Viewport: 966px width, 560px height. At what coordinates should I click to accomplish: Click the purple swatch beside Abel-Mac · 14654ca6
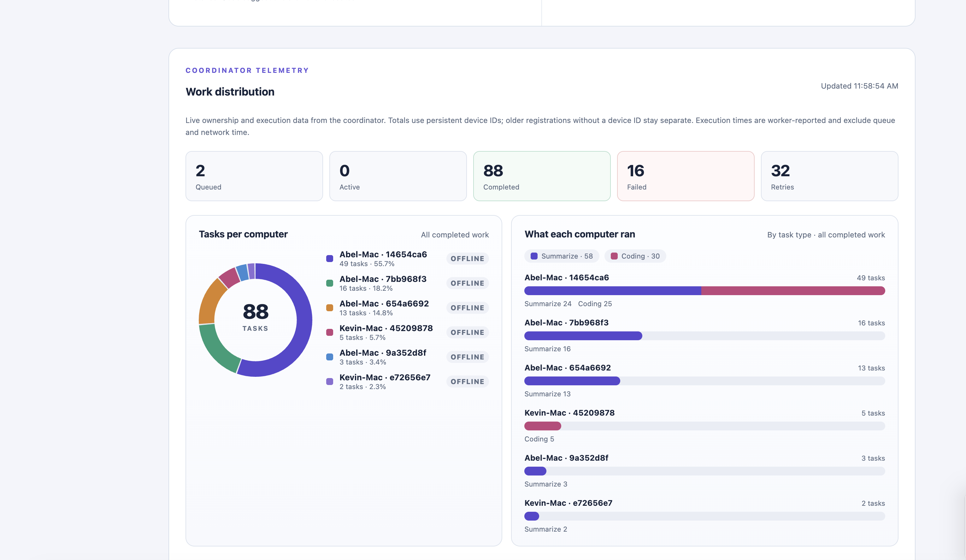coord(330,259)
